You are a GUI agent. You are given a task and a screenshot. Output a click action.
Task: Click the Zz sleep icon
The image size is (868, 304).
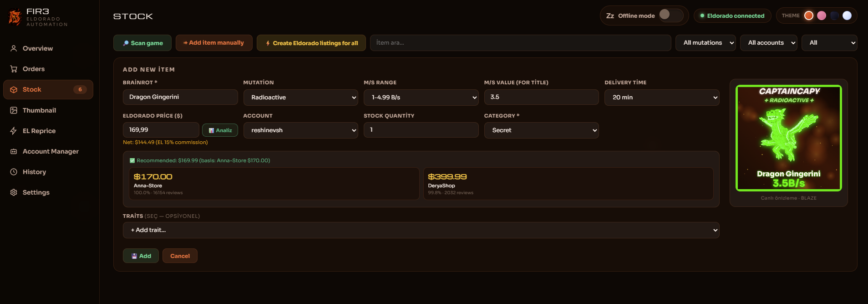pos(610,16)
